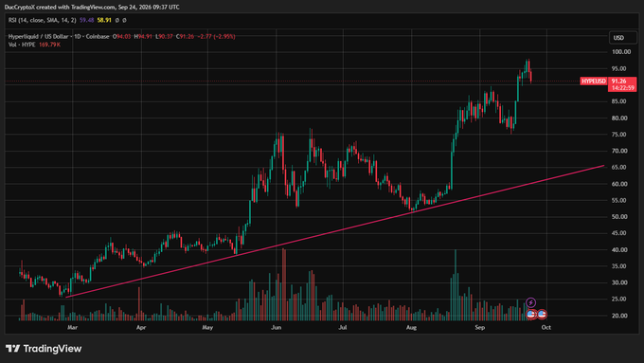
Task: Click the 35.00 price axis label
Action: coord(619,266)
